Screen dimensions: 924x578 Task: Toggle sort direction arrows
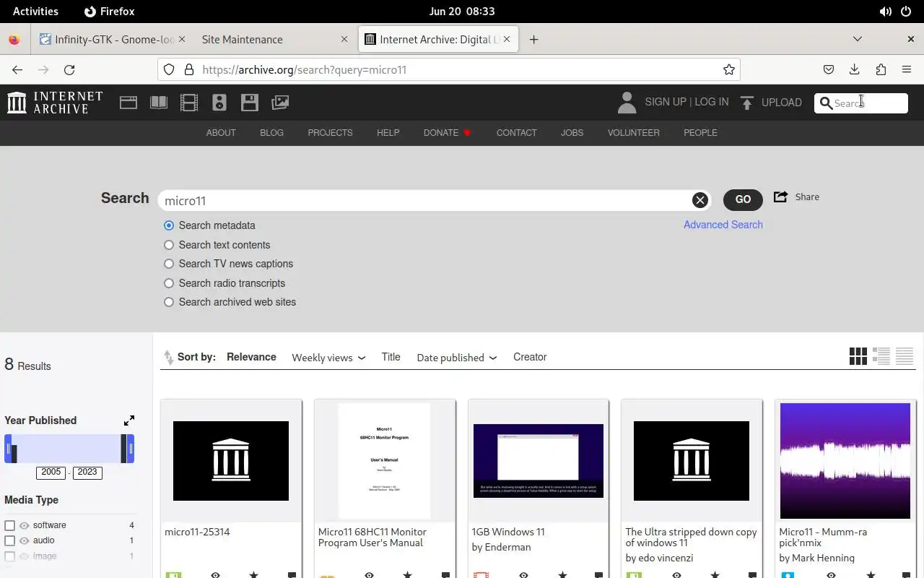[168, 357]
